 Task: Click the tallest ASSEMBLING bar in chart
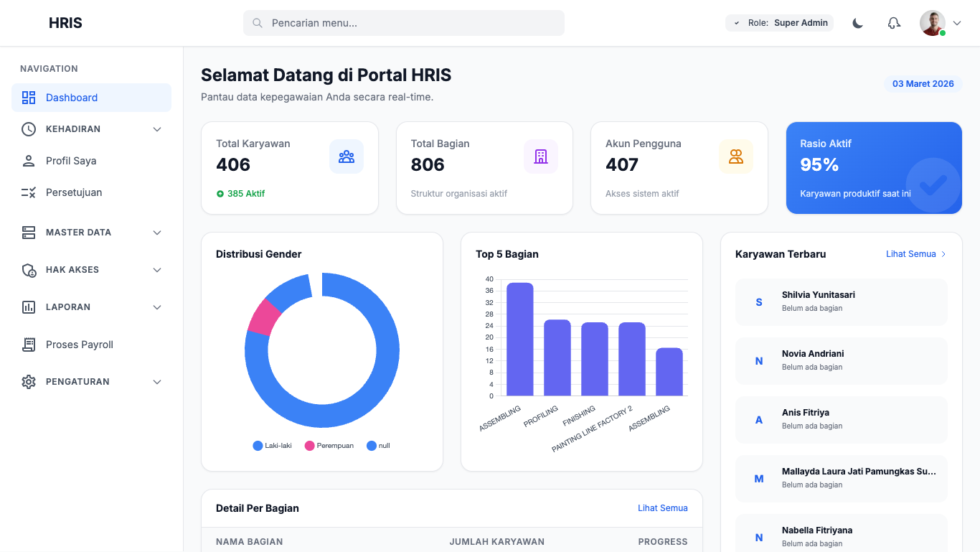point(520,339)
